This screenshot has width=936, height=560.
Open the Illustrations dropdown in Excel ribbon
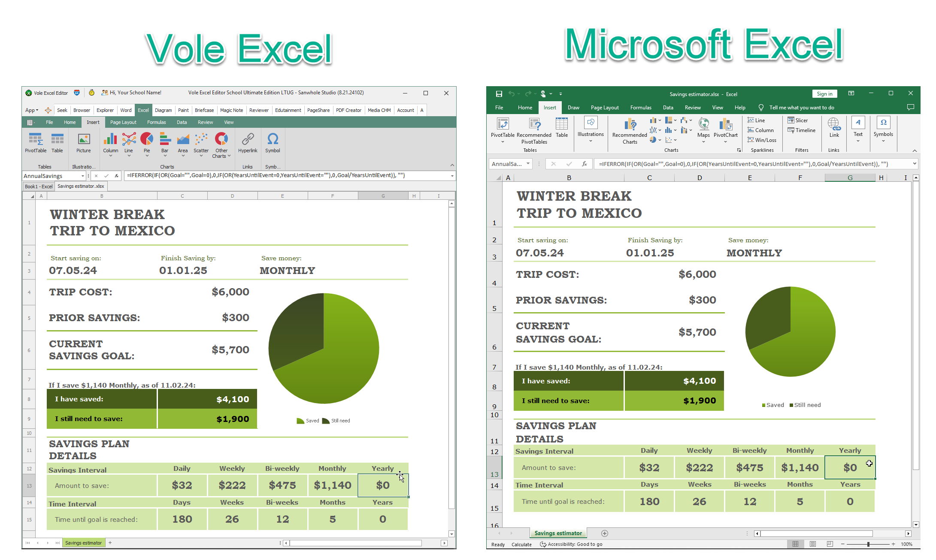(x=591, y=129)
